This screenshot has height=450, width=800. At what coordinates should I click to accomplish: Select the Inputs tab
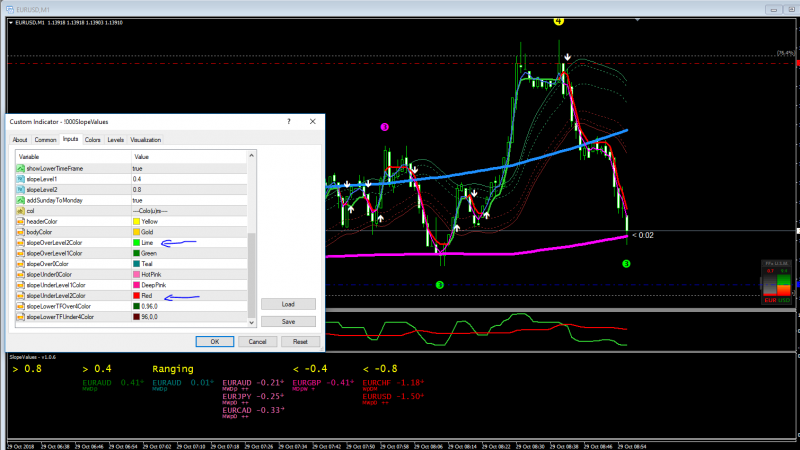[70, 139]
